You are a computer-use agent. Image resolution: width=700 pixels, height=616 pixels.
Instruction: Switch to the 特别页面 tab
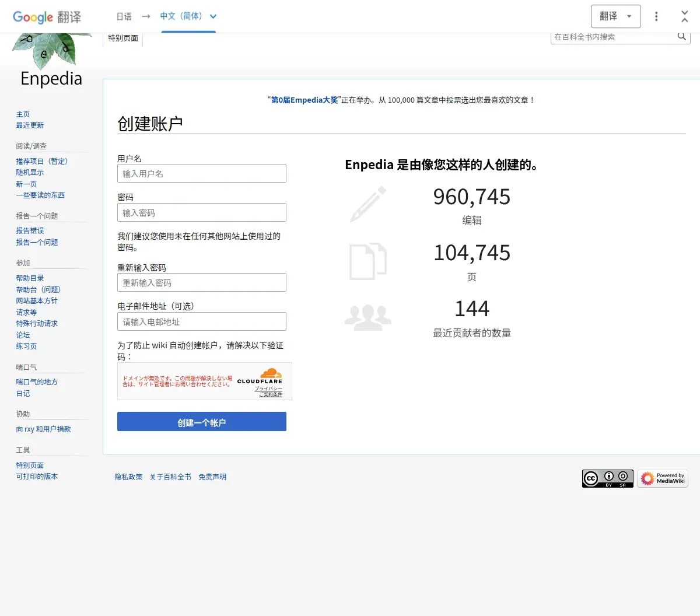(123, 38)
